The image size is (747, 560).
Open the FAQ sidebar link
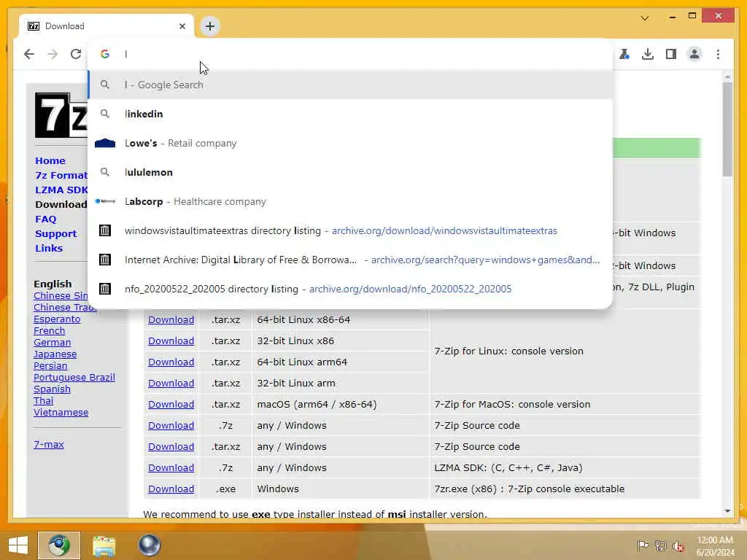pos(46,219)
